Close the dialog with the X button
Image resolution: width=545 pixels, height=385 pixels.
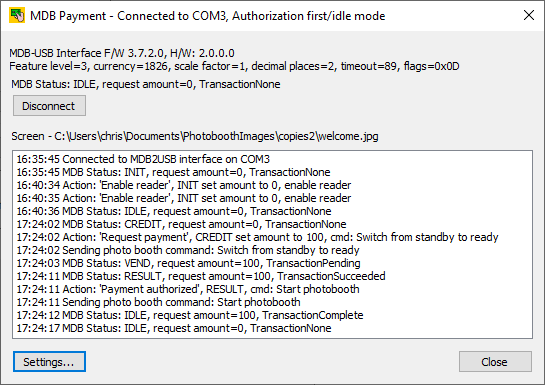(x=529, y=15)
